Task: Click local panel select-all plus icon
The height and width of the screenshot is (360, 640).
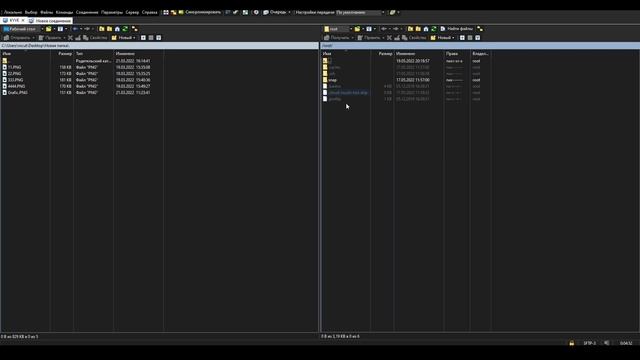Action: tap(143, 38)
